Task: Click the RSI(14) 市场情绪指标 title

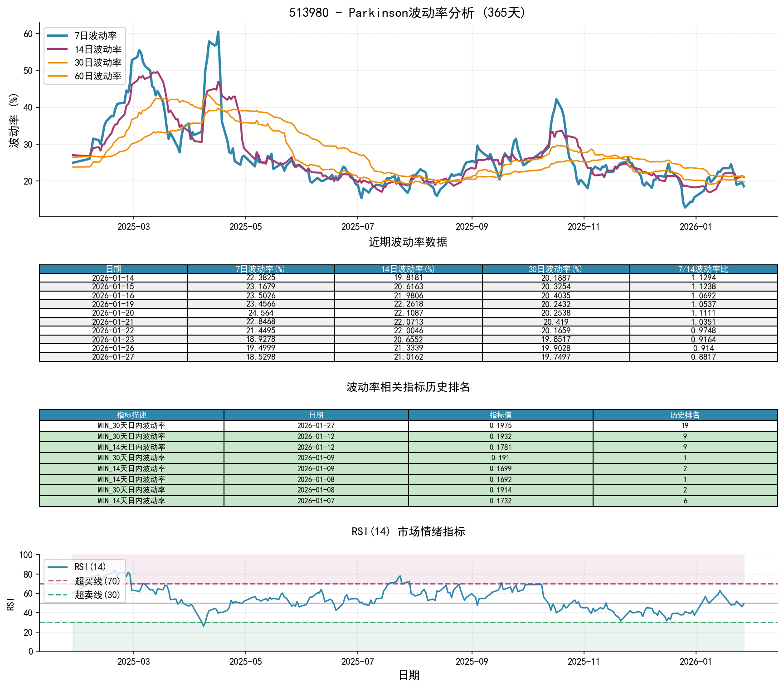Action: tap(408, 531)
